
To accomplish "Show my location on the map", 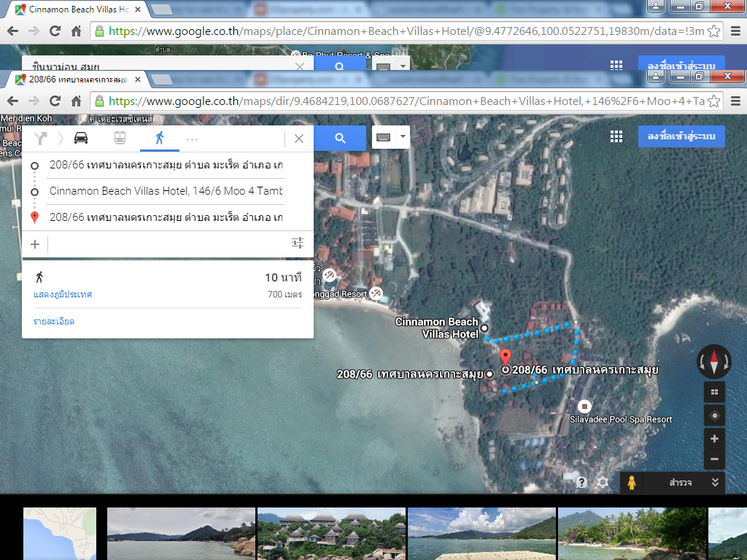I will tap(714, 416).
